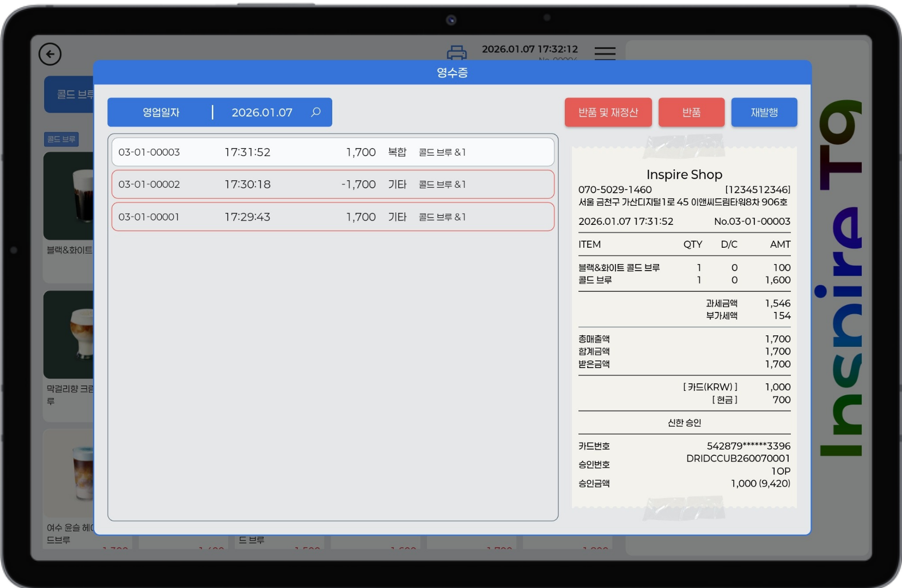Tap the 여수 윤슬 product thumbnail

click(x=69, y=473)
